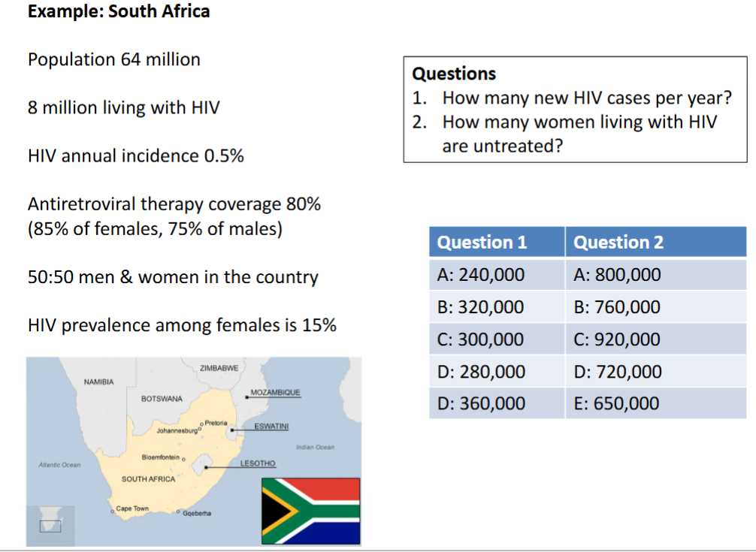756x552 pixels.
Task: Click the "Example: South Africa" slide title
Action: click(x=119, y=11)
